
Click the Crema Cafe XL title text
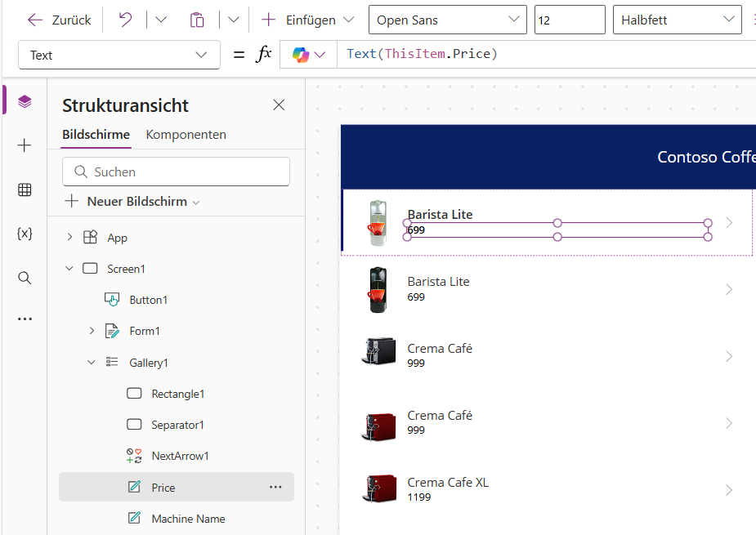coord(448,482)
